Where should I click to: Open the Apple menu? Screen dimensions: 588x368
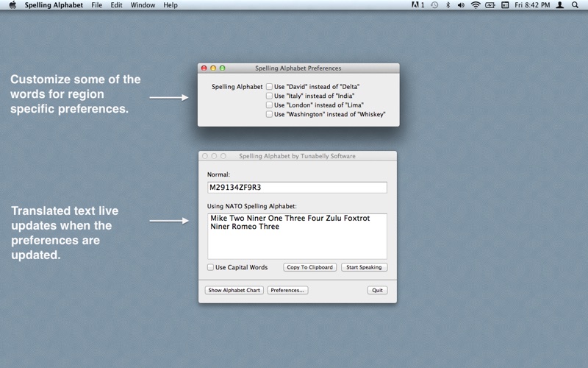click(x=12, y=5)
